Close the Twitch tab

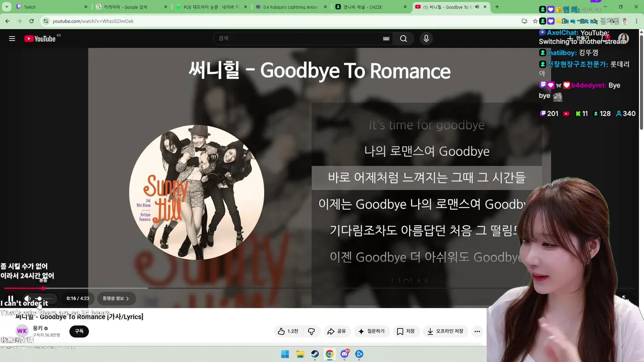pyautogui.click(x=86, y=7)
